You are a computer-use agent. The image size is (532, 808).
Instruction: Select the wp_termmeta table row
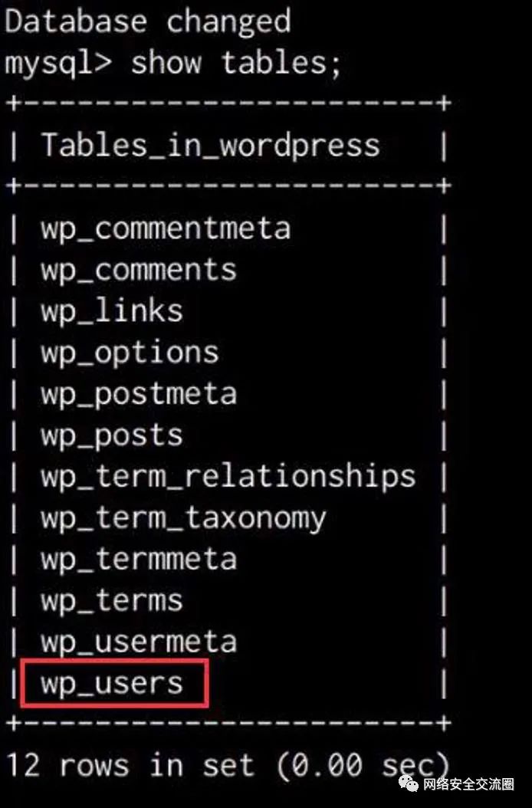tap(139, 560)
